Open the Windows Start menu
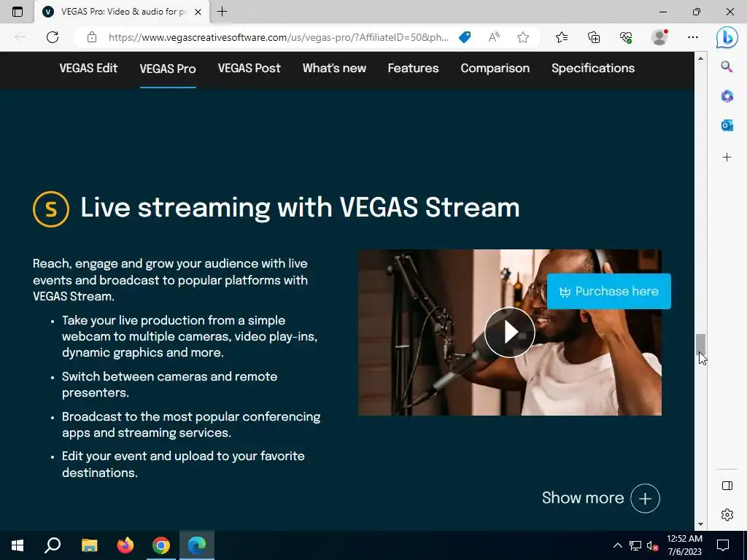Screen dimensions: 747x560 [x=18, y=545]
